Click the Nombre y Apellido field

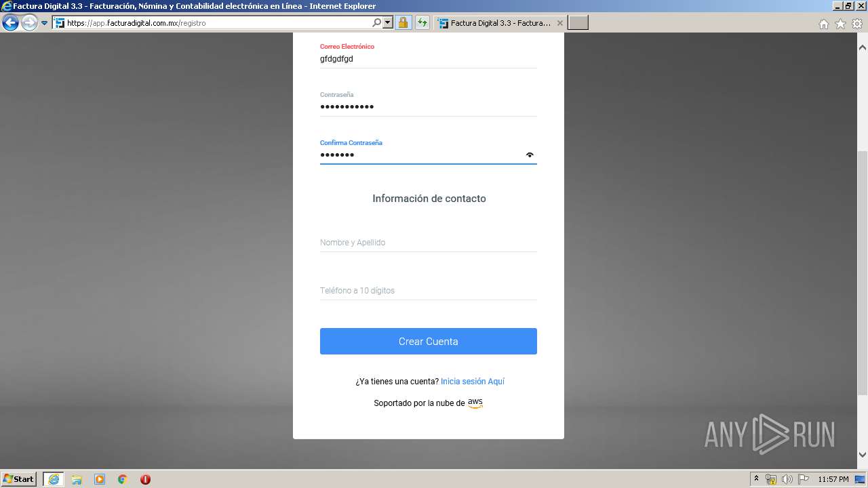point(429,243)
